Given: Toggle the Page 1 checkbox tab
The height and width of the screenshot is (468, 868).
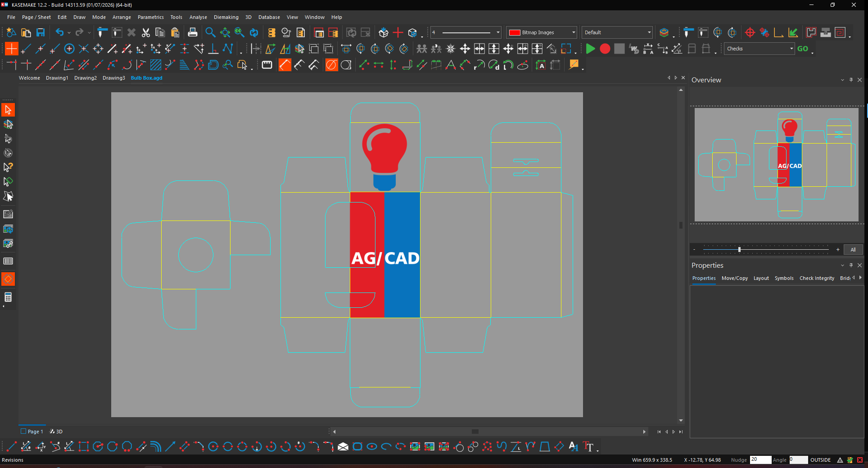Looking at the screenshot, I should (32, 431).
